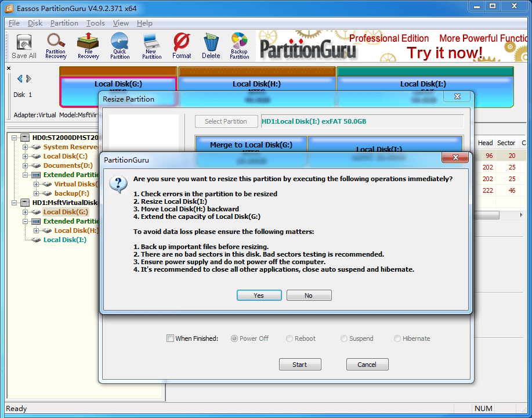Click Cancel in Resize Partition window
532x418 pixels.
(x=367, y=365)
